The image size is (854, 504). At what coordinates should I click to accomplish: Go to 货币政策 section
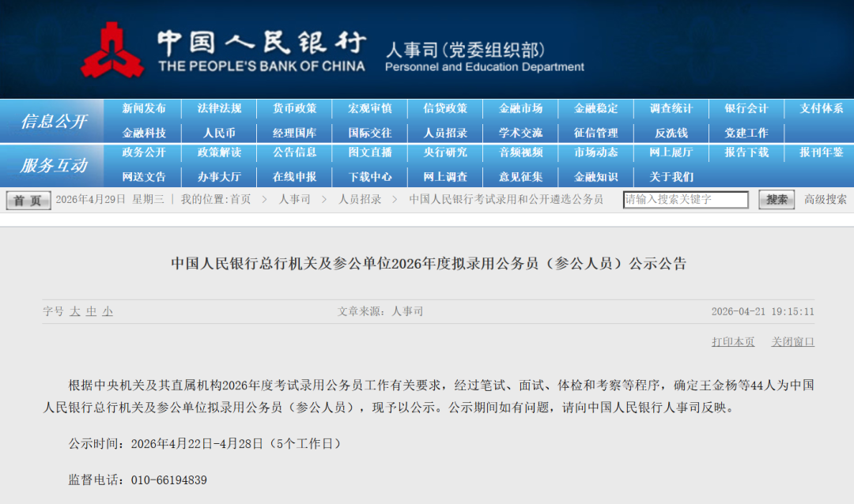(295, 108)
